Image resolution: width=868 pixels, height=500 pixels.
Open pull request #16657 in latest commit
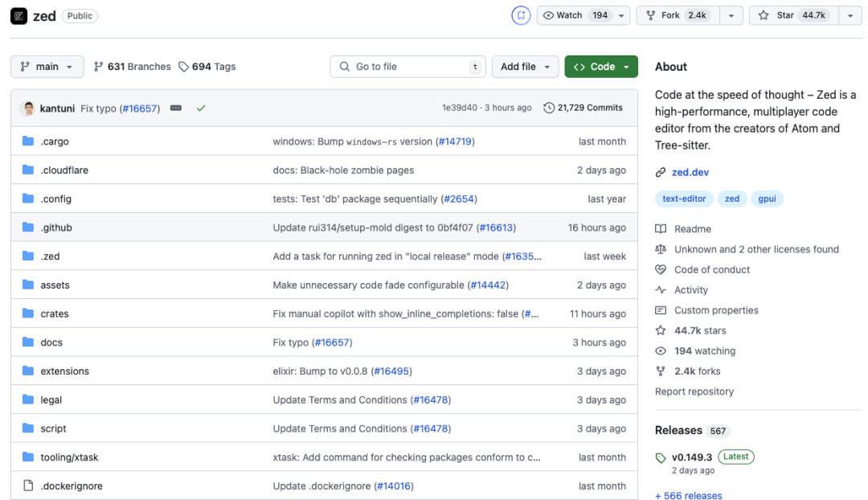click(x=140, y=109)
